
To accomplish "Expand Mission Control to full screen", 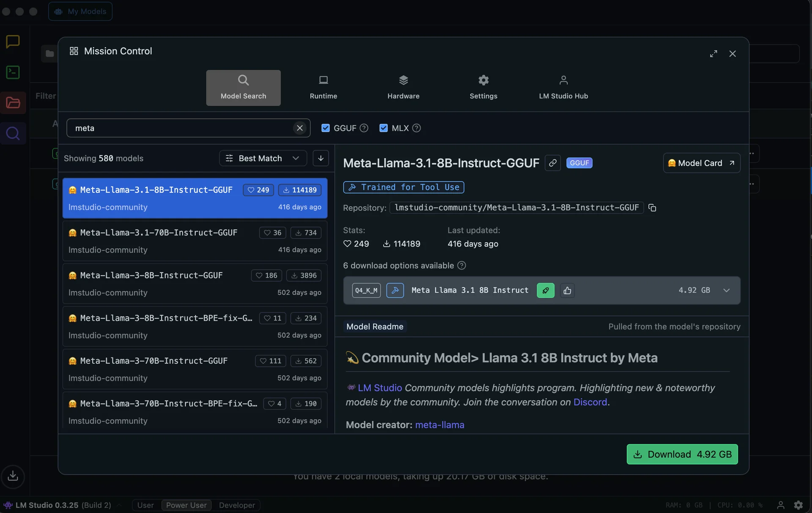I will (713, 54).
